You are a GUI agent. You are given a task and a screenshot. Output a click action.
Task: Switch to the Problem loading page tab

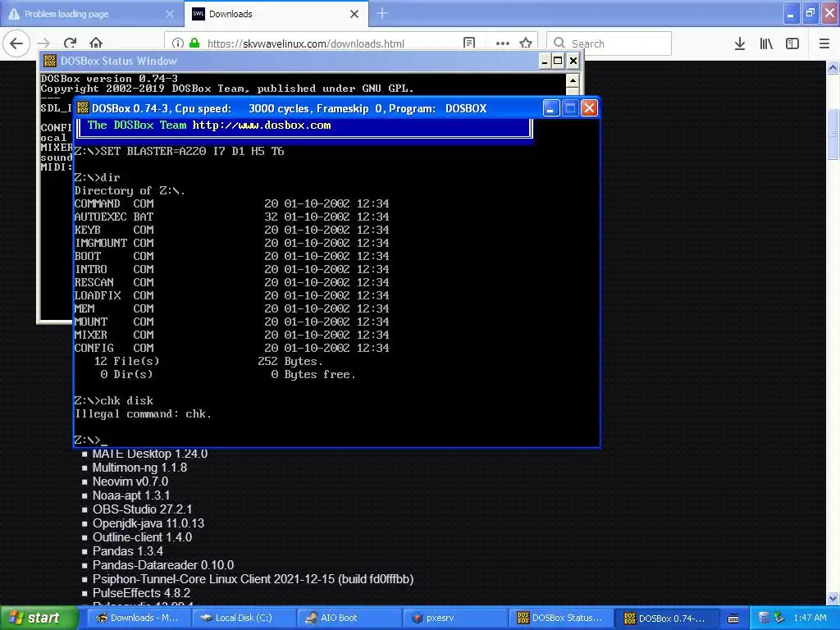92,14
